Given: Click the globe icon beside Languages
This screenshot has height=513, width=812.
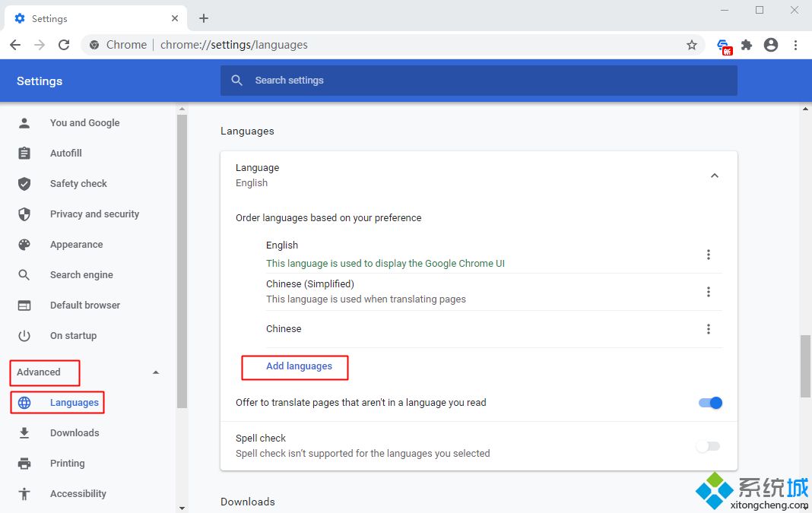Looking at the screenshot, I should pos(24,402).
